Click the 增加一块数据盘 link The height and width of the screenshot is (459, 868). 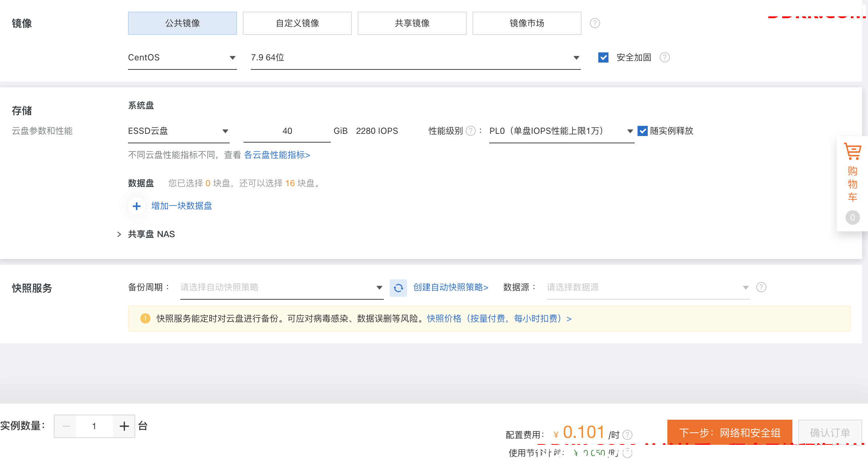click(182, 206)
